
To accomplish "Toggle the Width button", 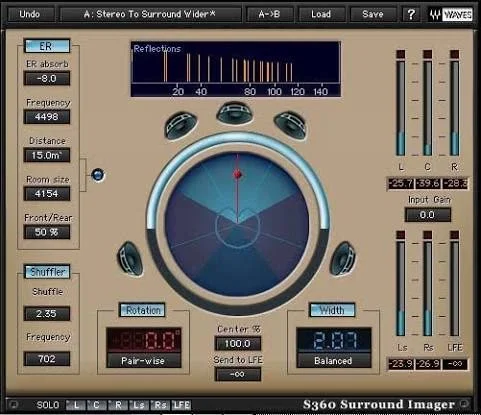I will (x=332, y=310).
